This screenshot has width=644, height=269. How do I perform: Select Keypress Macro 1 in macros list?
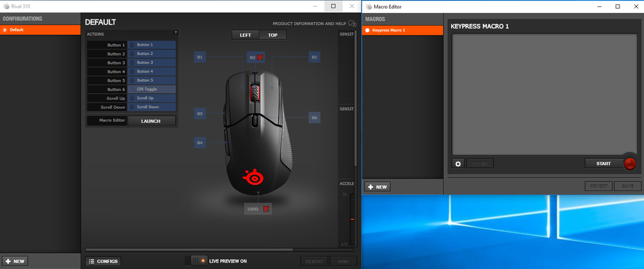(402, 30)
